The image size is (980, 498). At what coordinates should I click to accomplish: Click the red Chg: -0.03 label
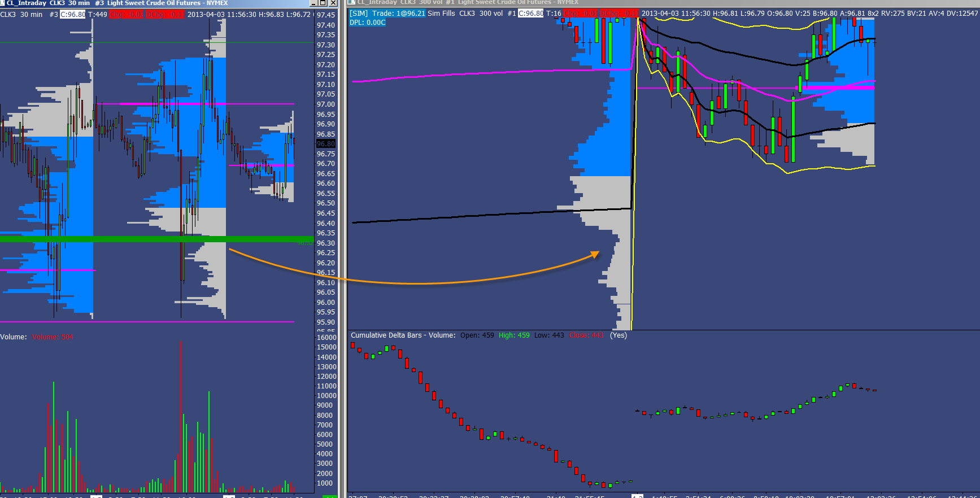coord(126,15)
